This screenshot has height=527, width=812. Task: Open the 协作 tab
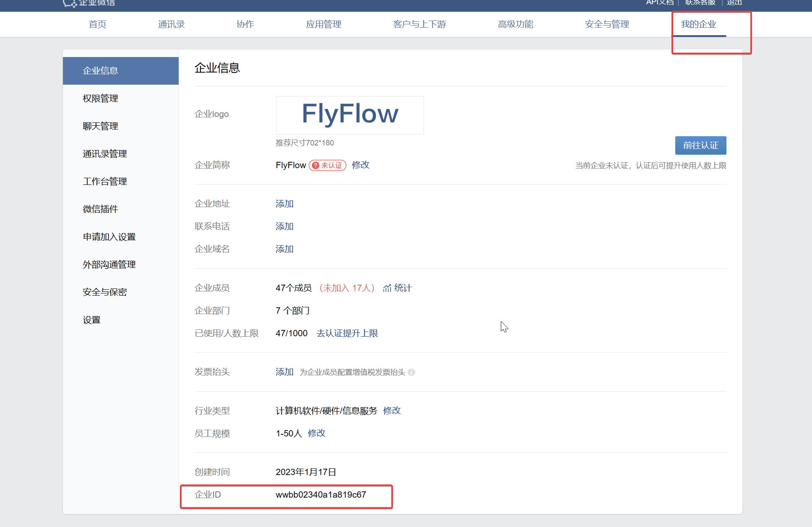point(245,24)
